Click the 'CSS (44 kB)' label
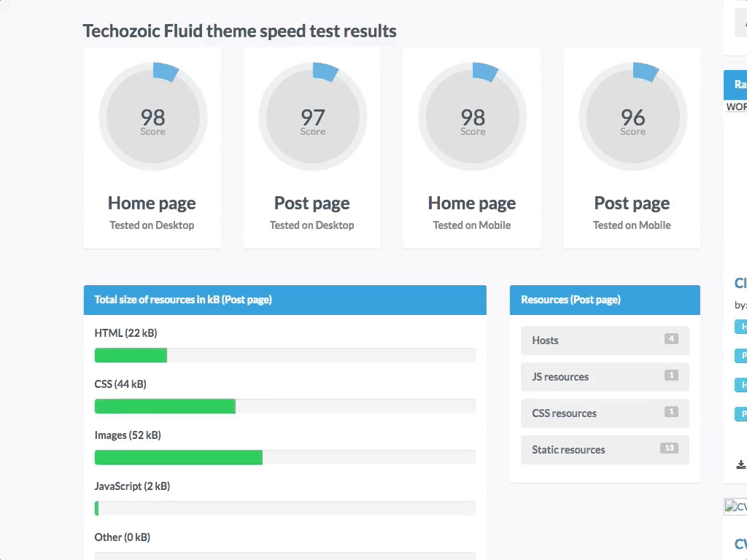 click(120, 384)
